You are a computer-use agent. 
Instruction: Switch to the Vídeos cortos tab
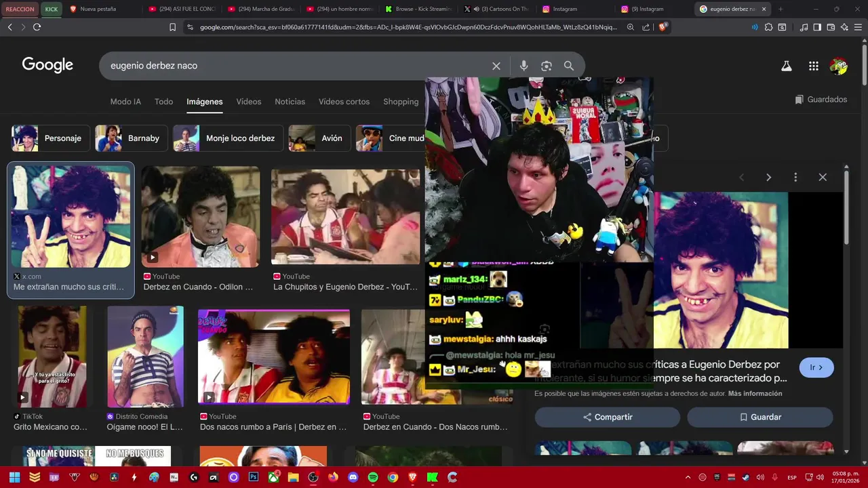(344, 102)
